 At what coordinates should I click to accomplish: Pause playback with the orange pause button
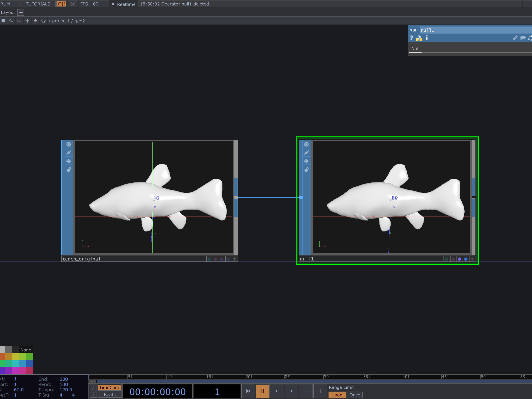262,391
